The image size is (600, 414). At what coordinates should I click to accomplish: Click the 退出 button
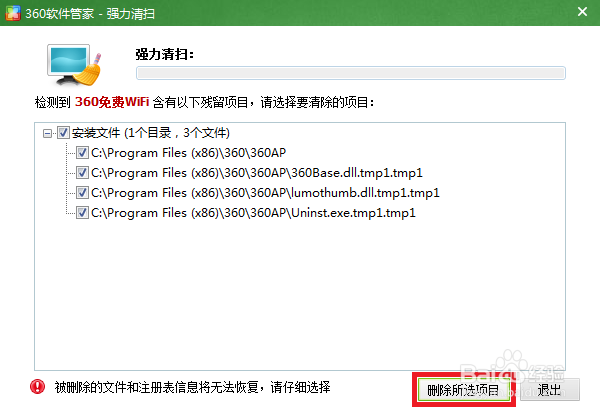click(x=549, y=390)
